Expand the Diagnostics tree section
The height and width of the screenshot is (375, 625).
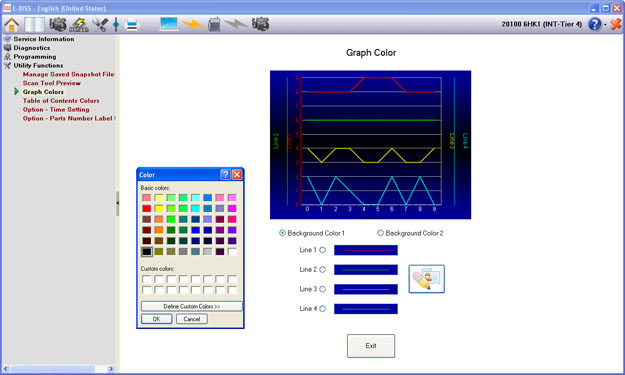coord(32,48)
